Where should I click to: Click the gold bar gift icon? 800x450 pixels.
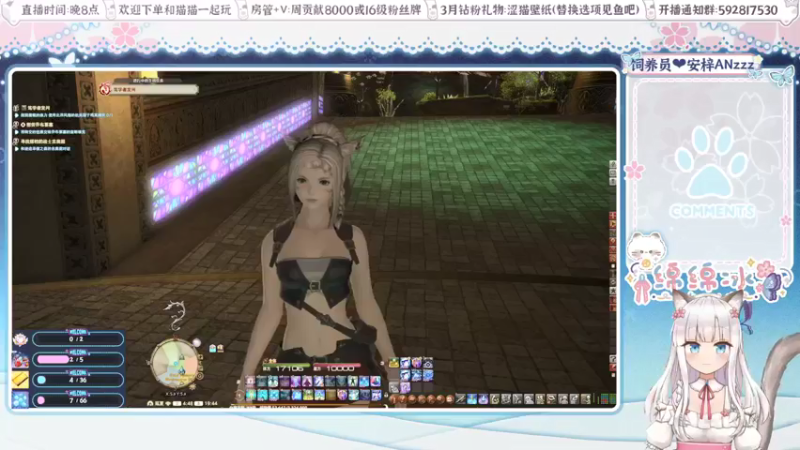coord(20,380)
